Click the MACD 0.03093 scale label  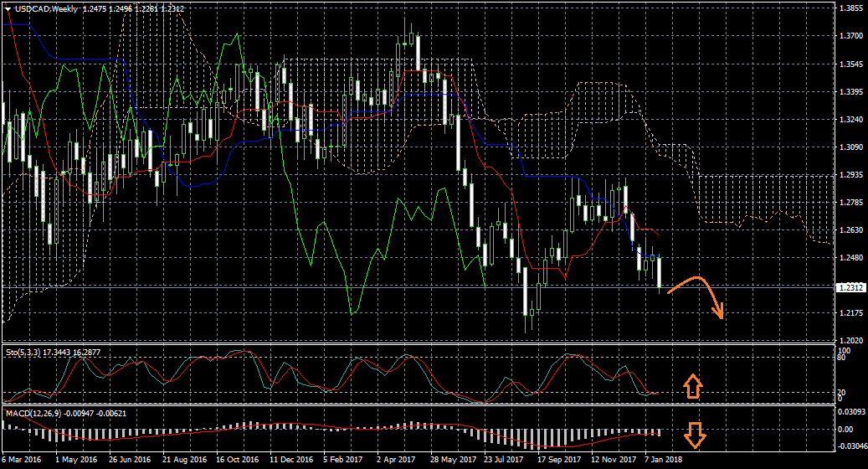point(852,412)
